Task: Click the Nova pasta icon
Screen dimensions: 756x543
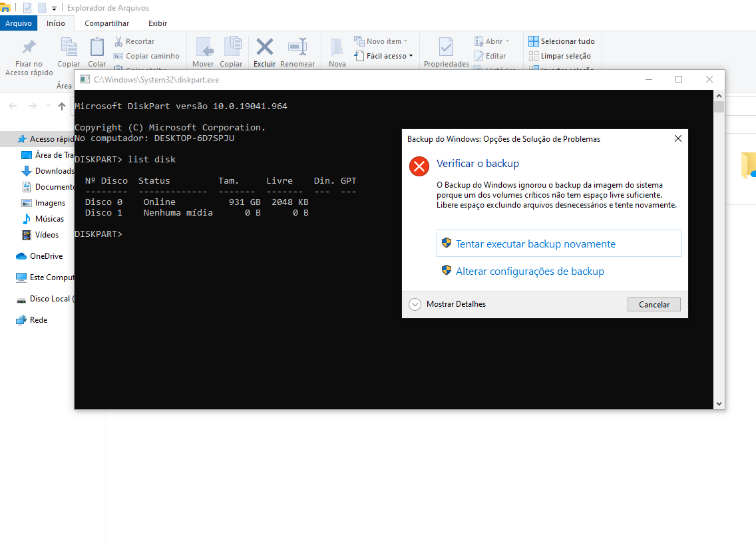Action: pyautogui.click(x=337, y=47)
